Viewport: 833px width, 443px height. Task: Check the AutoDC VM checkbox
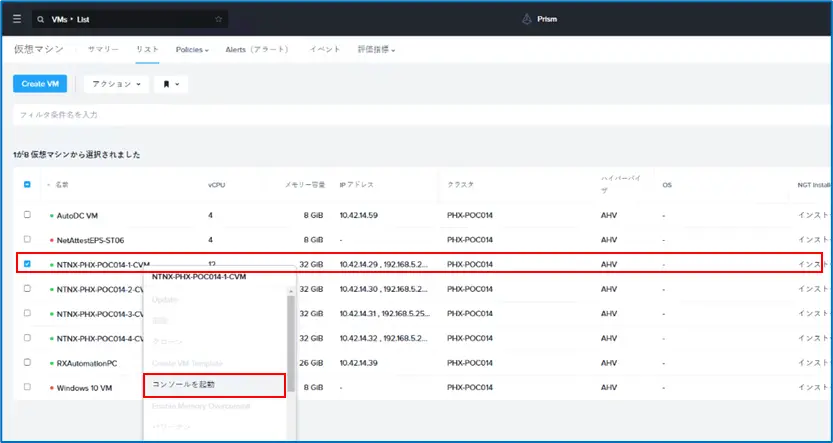click(27, 215)
